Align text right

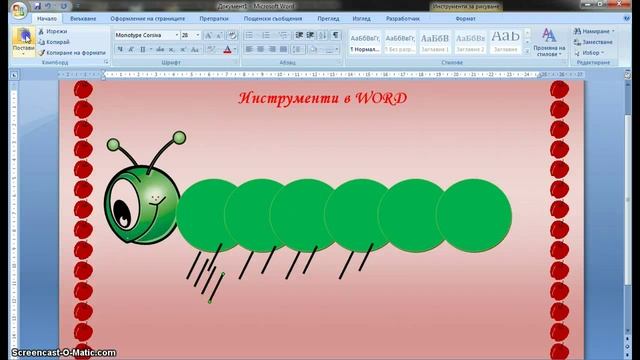272,49
